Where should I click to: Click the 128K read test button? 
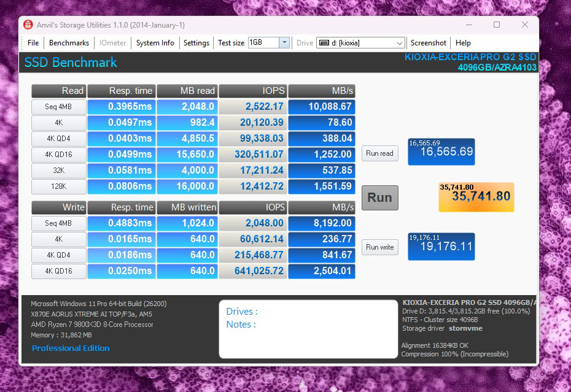[x=59, y=186]
